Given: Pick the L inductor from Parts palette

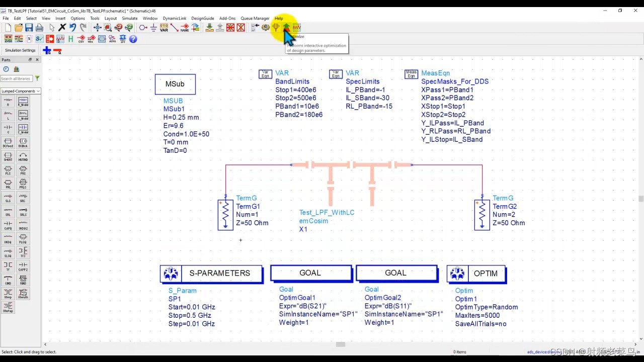Looking at the screenshot, I should [9, 114].
